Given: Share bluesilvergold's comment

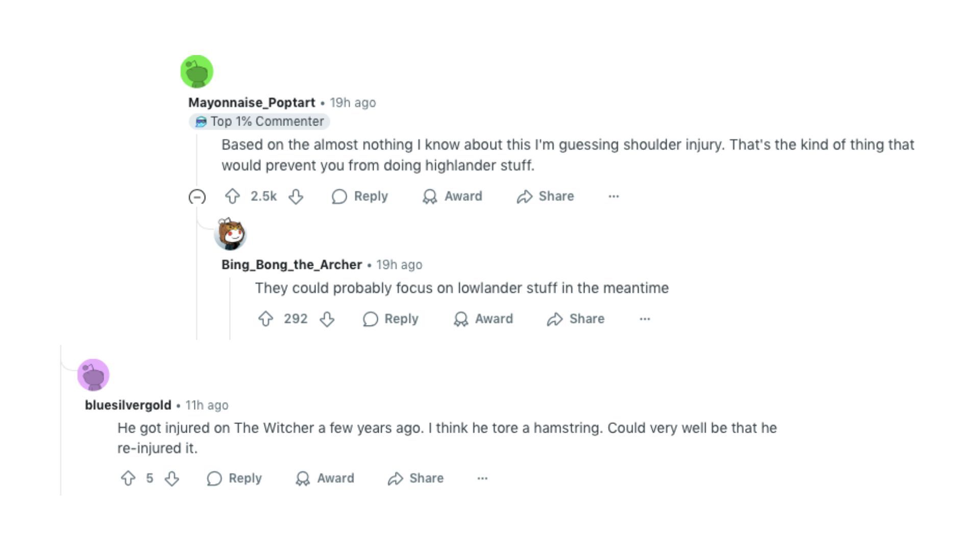Looking at the screenshot, I should coord(415,479).
